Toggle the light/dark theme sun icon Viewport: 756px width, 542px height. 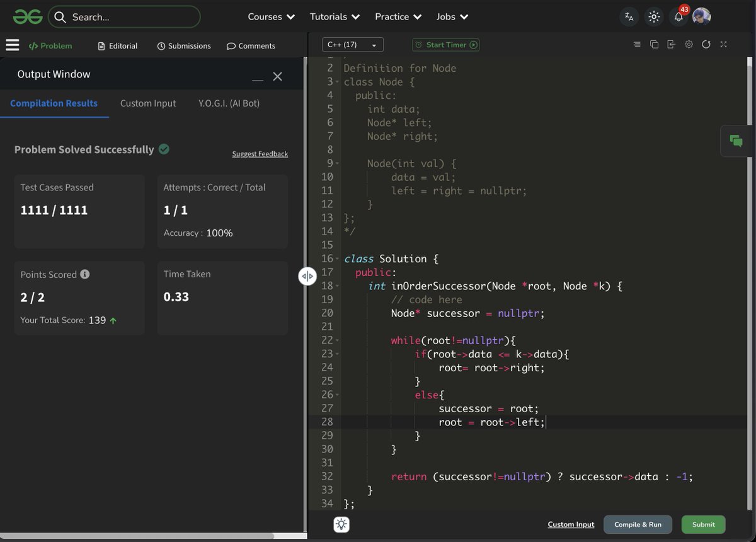pyautogui.click(x=654, y=17)
